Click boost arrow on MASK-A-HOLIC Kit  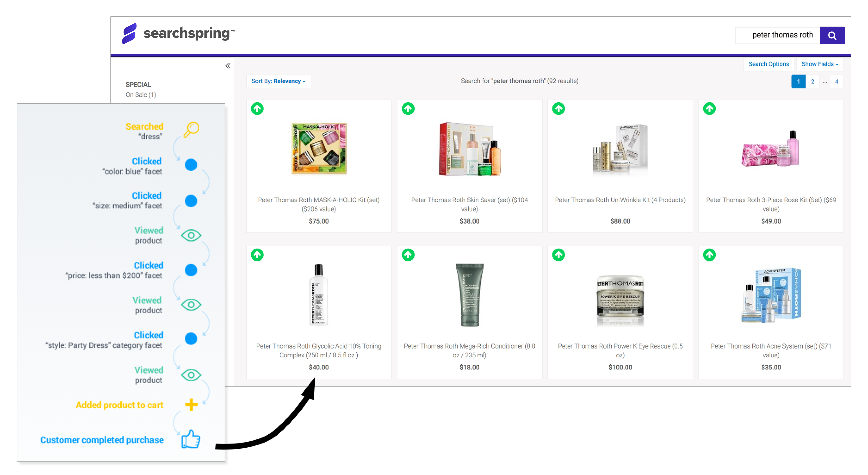point(257,109)
